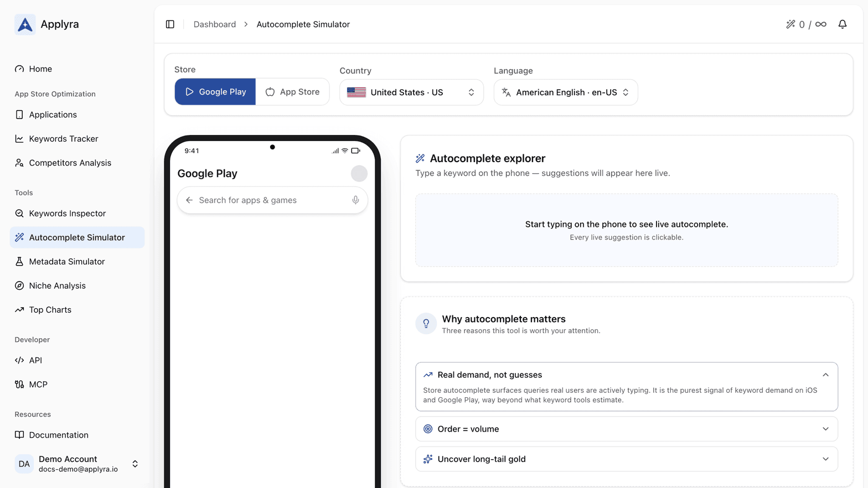
Task: Click the DA account avatar
Action: pyautogui.click(x=24, y=464)
